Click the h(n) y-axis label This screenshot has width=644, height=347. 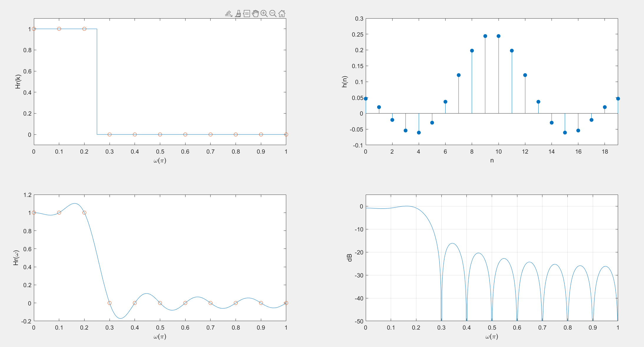coord(345,81)
